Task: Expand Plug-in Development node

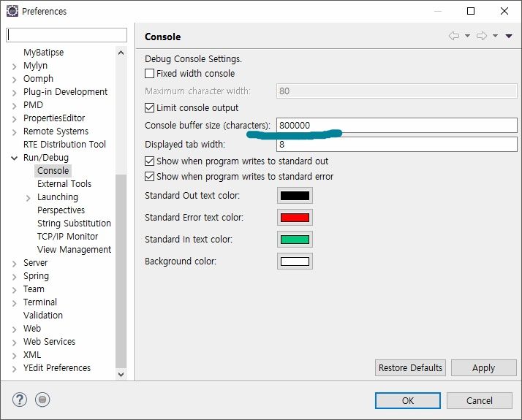Action: click(x=15, y=93)
